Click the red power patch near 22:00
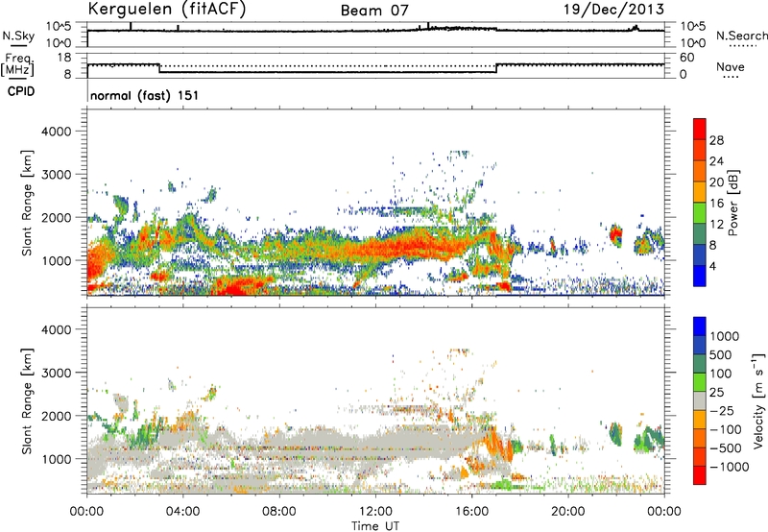Screen dimensions: 768x532 (x=615, y=233)
